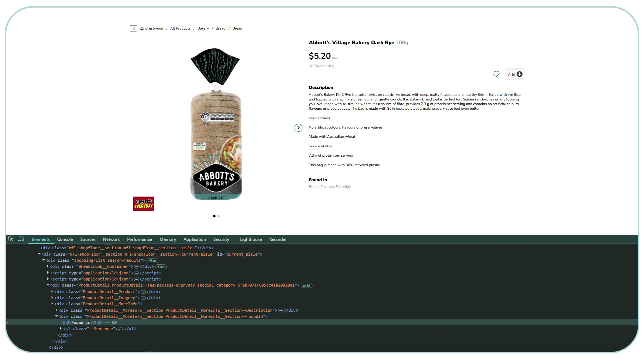Click the $5.20 price text
The image size is (644, 359).
tap(320, 56)
